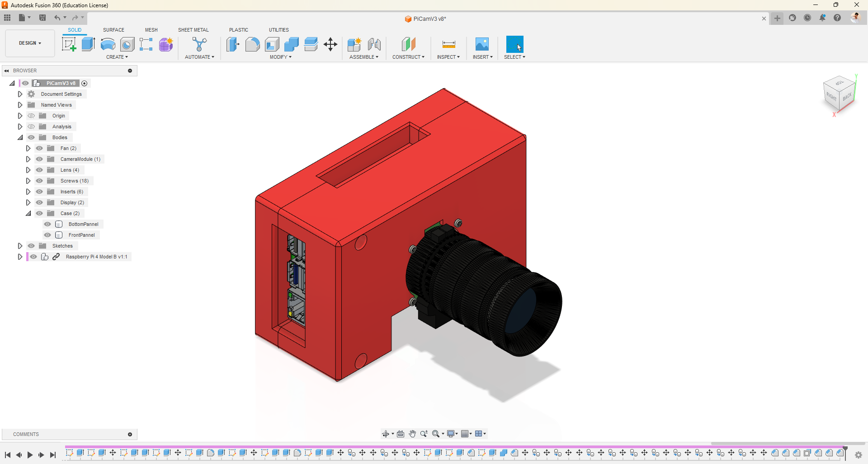Hide the BottomPannel body
This screenshot has height=464, width=868.
click(x=47, y=224)
